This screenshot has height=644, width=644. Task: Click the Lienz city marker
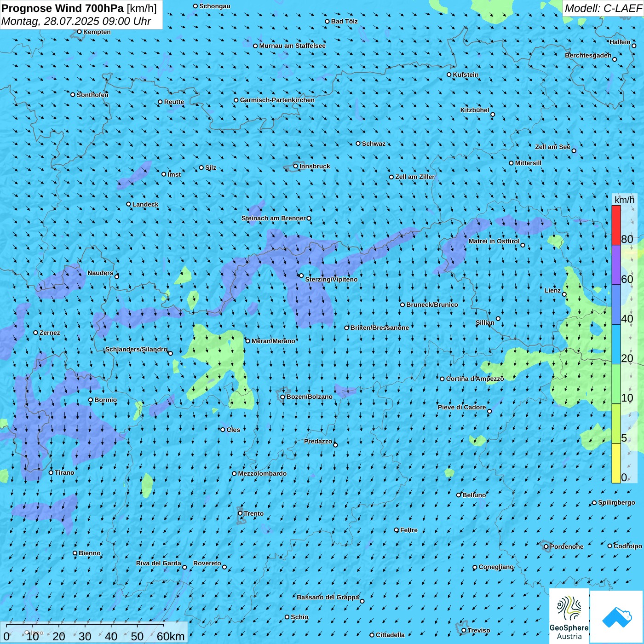click(x=564, y=294)
